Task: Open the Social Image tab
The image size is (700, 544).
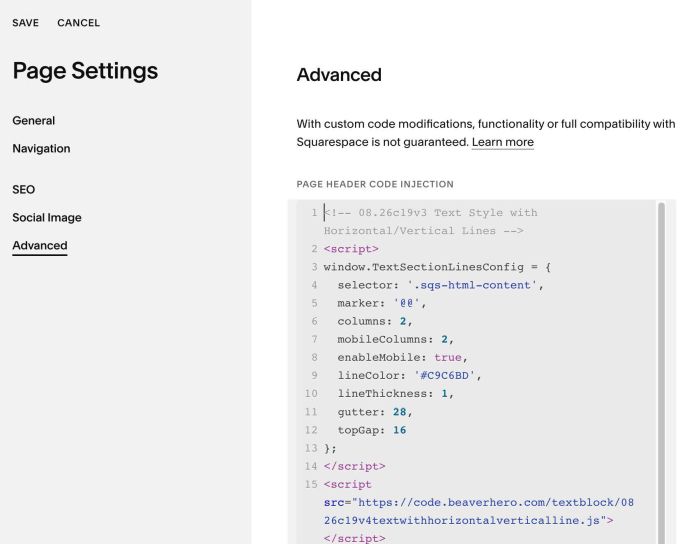Action: pos(47,217)
